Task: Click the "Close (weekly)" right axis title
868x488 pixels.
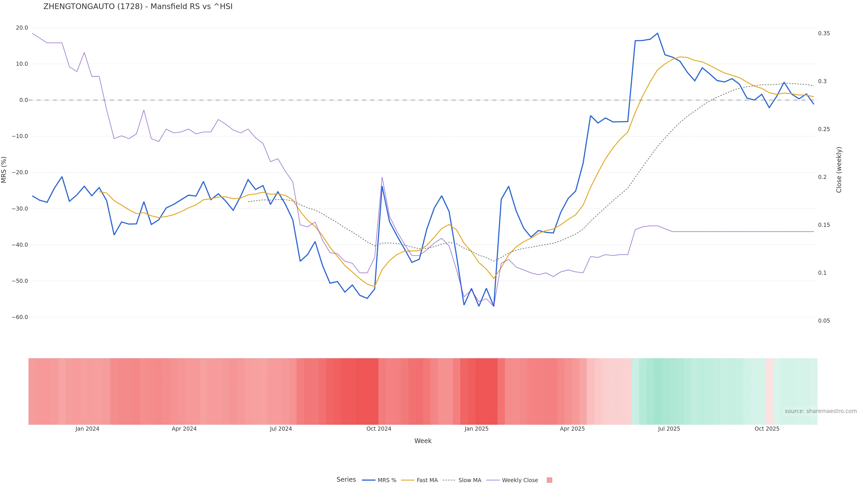Action: pos(839,170)
